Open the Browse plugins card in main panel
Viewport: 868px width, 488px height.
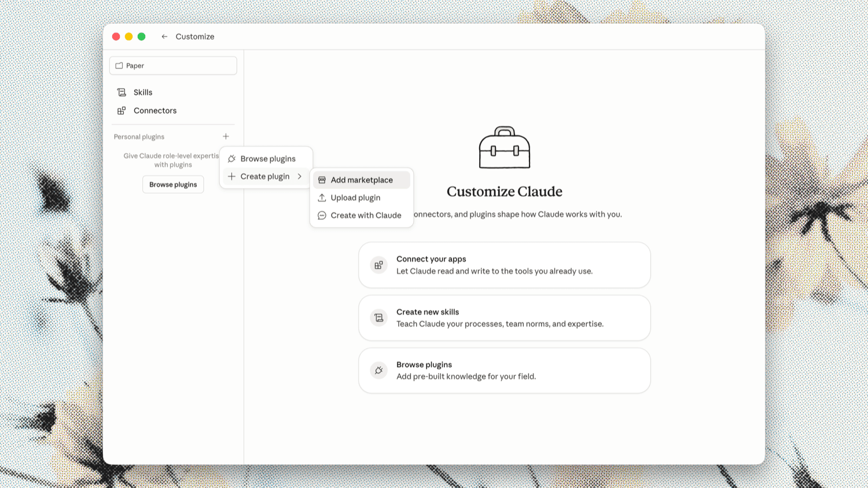tap(505, 370)
